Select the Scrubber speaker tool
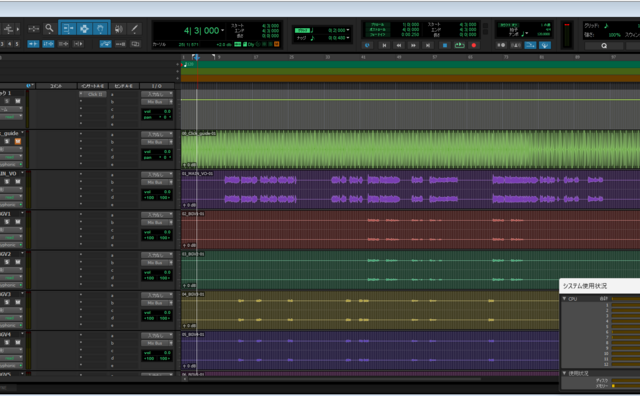Image resolution: width=640 pixels, height=396 pixels. [119, 29]
